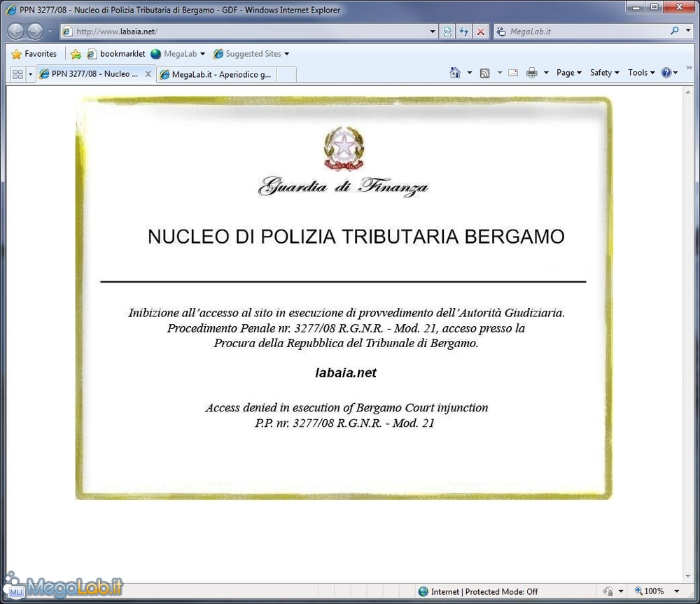This screenshot has width=700, height=604.
Task: Open Suggested Sites dropdown
Action: point(251,54)
